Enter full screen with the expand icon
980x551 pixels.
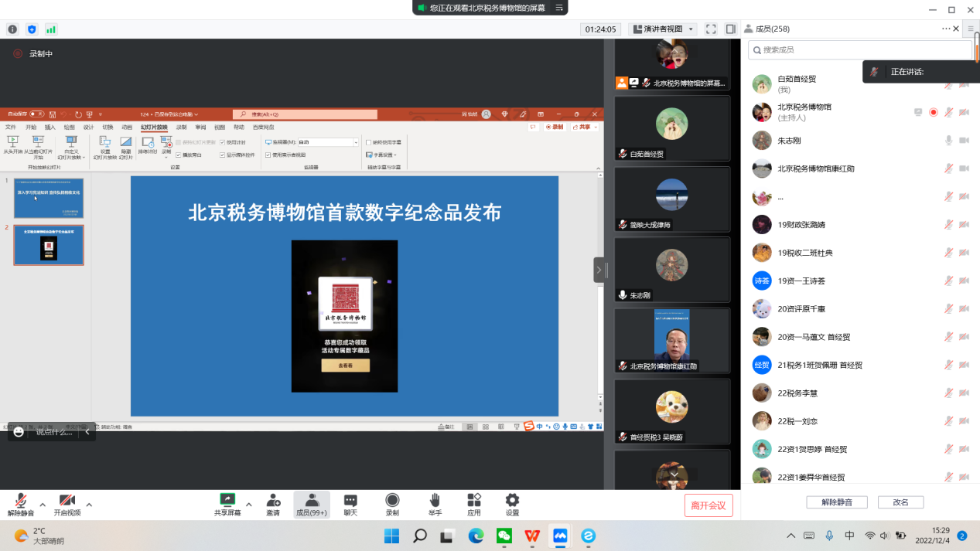pyautogui.click(x=711, y=29)
